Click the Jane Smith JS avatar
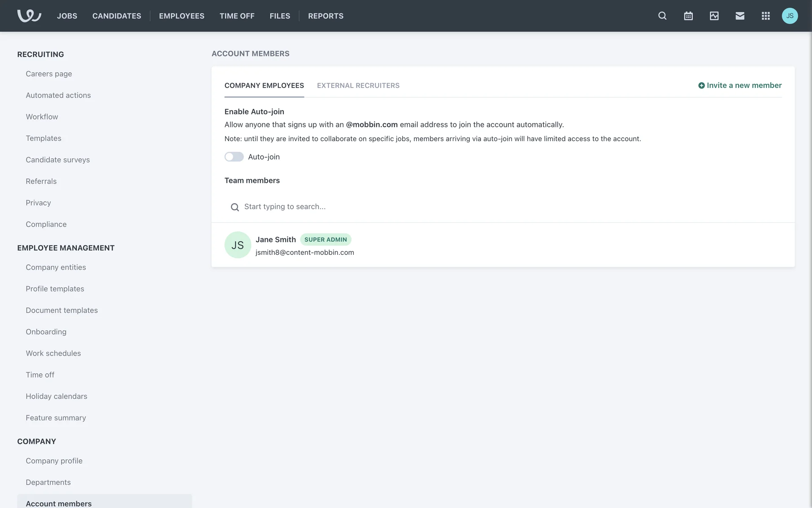 (238, 245)
